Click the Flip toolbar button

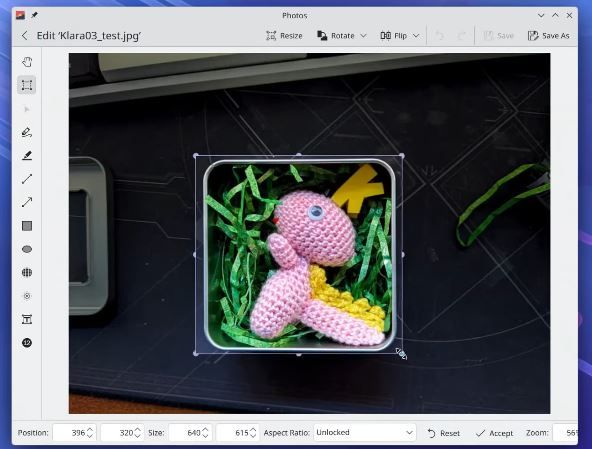coord(394,36)
